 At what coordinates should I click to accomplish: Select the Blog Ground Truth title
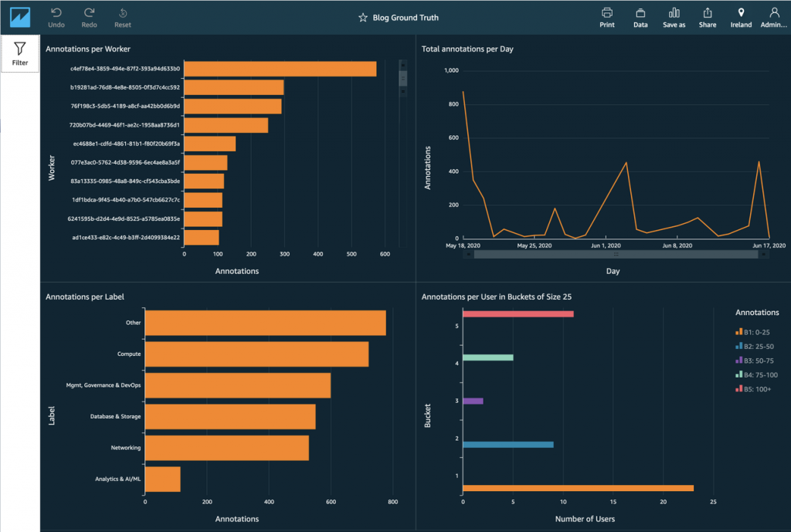[406, 17]
